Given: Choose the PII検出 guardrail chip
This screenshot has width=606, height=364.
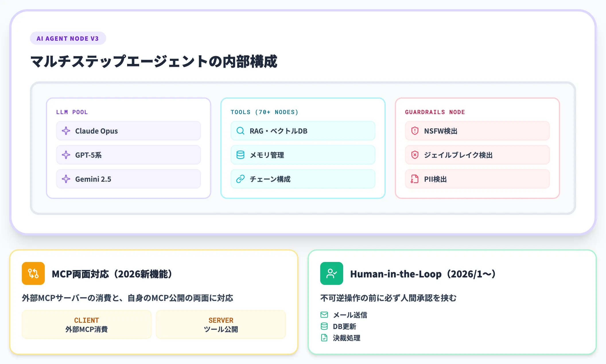Looking at the screenshot, I should [477, 179].
